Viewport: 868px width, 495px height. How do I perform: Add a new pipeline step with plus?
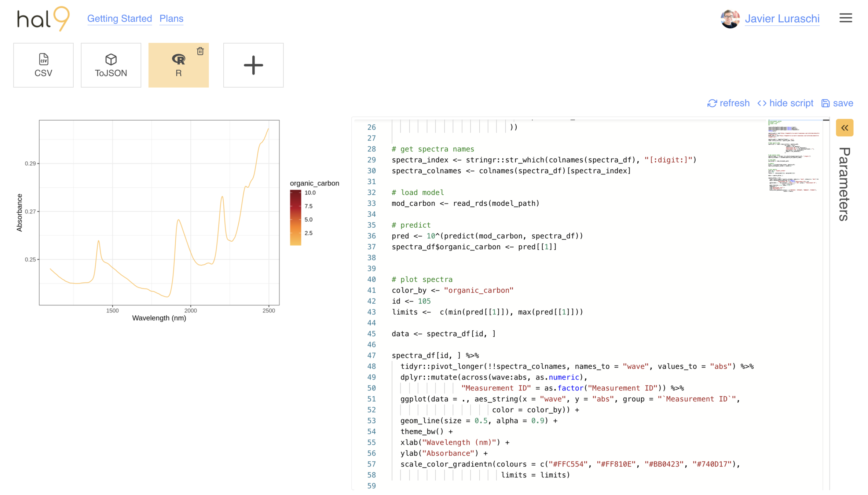(x=253, y=65)
